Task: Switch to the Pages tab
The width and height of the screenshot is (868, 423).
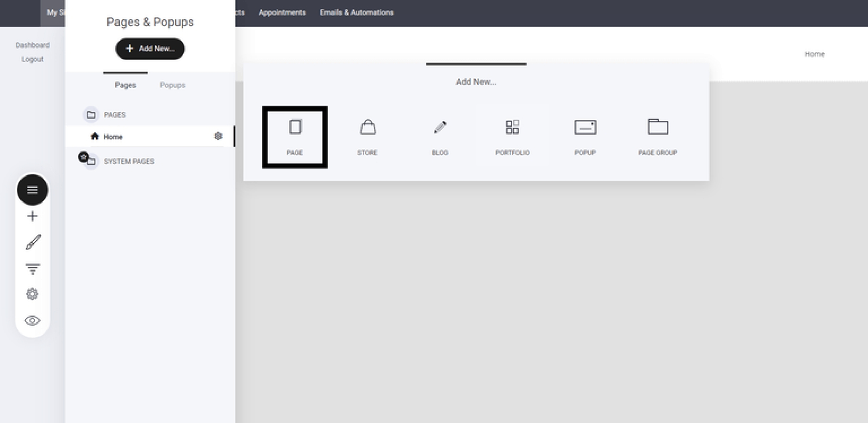Action: [x=125, y=85]
